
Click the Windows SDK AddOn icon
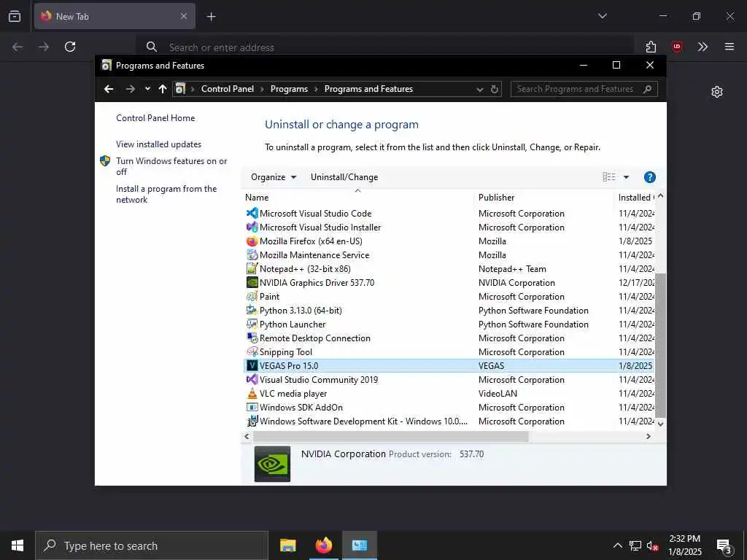click(252, 407)
